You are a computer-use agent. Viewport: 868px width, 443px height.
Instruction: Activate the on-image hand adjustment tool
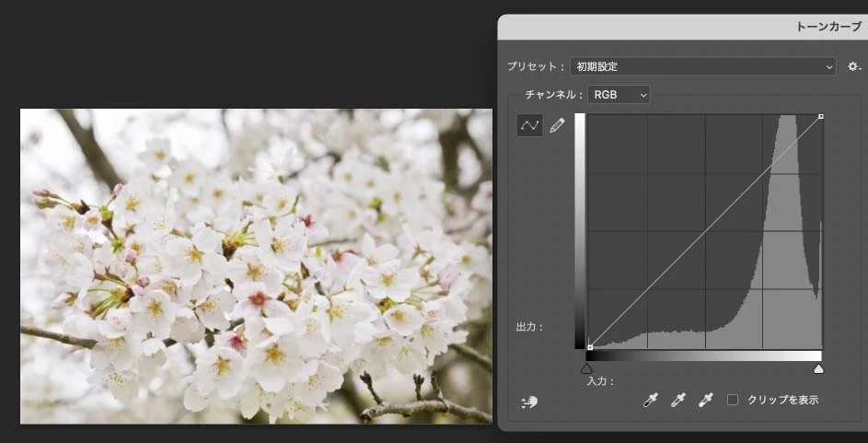pos(528,401)
